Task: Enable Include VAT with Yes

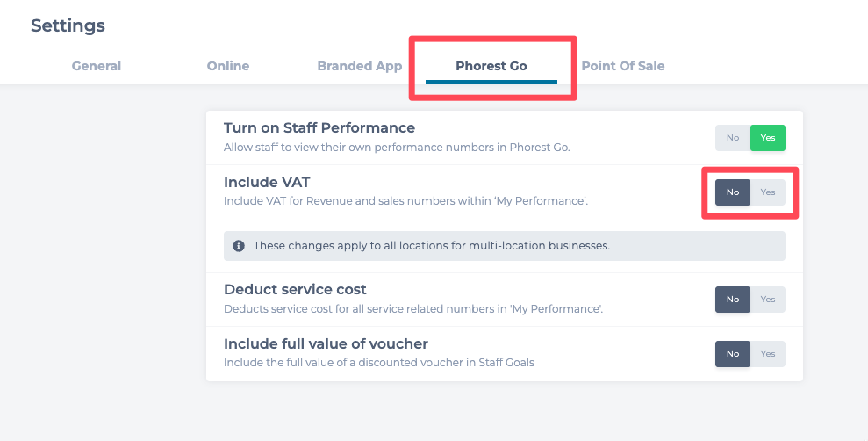Action: coord(768,192)
